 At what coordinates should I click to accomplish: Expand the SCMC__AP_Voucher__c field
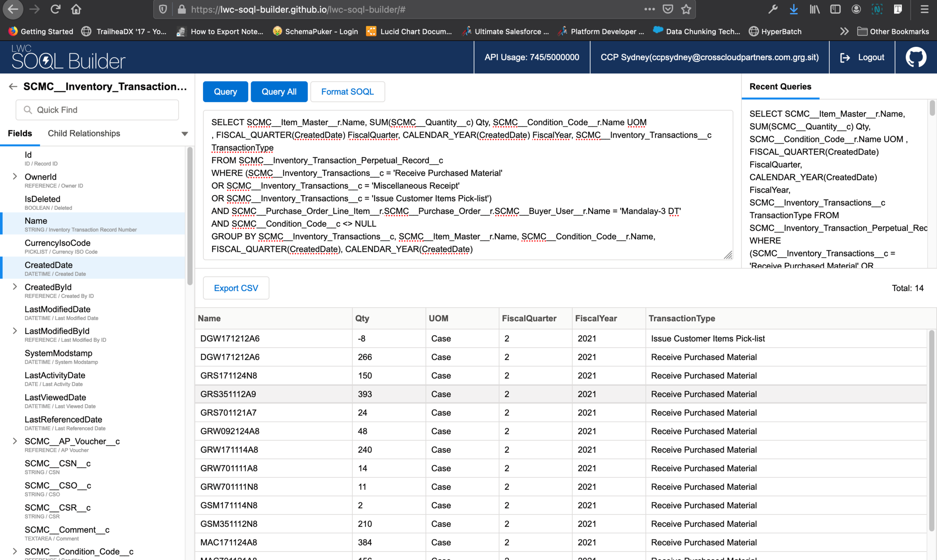point(15,441)
